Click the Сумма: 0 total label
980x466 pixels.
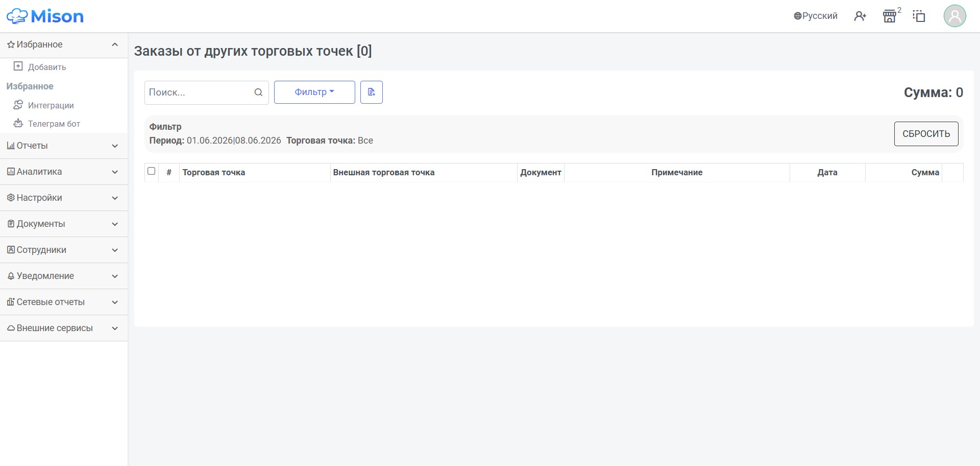pyautogui.click(x=934, y=92)
